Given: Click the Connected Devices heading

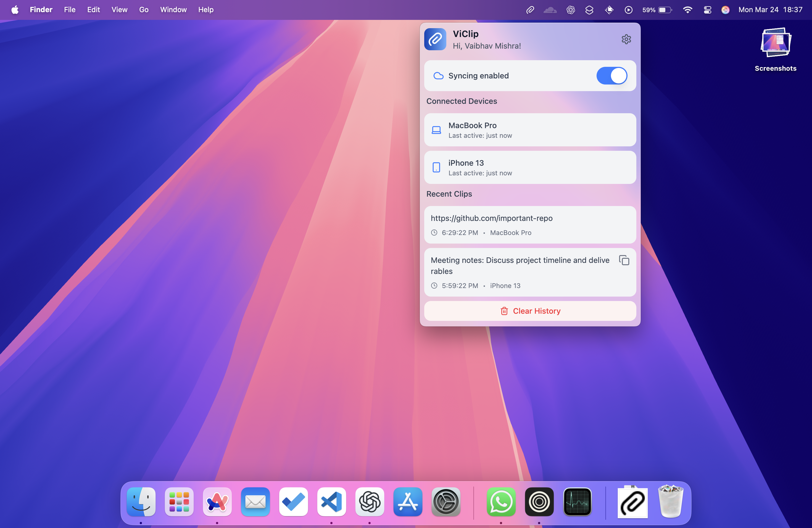Looking at the screenshot, I should [x=461, y=101].
